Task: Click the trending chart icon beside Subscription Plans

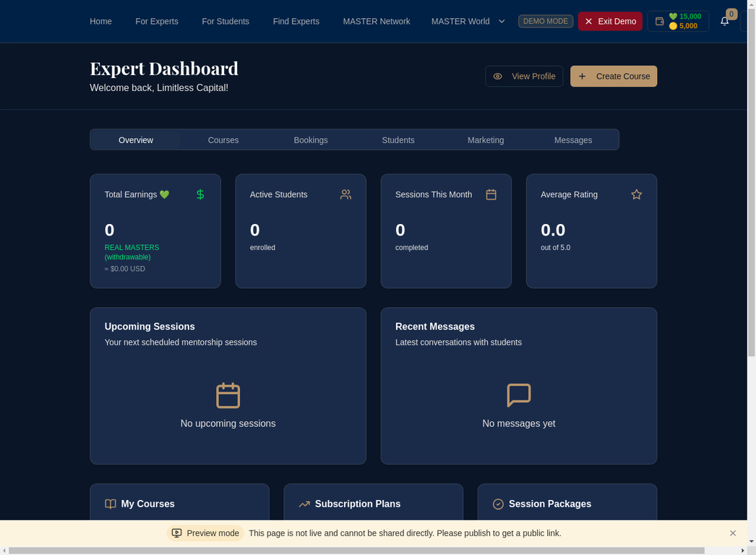Action: [x=305, y=504]
